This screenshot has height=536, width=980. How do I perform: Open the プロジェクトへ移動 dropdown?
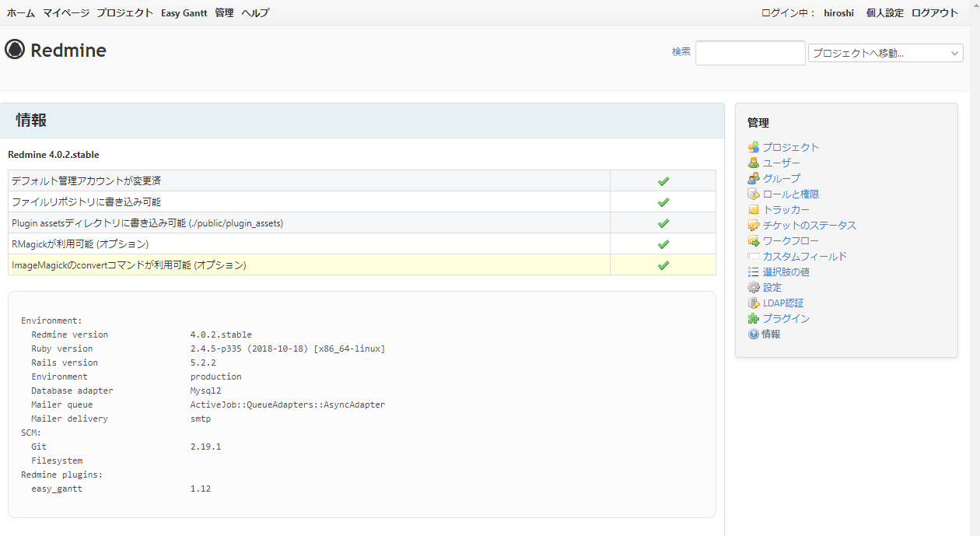(885, 52)
